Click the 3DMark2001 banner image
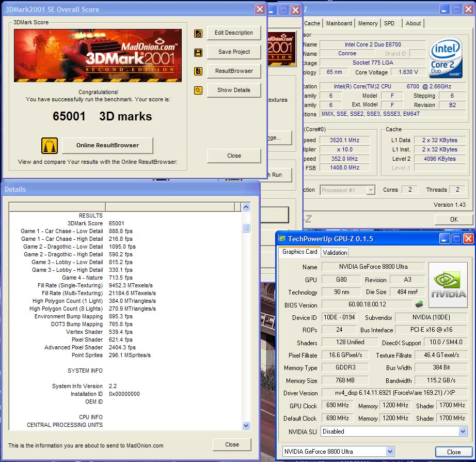The width and height of the screenshot is (476, 462). (98, 56)
